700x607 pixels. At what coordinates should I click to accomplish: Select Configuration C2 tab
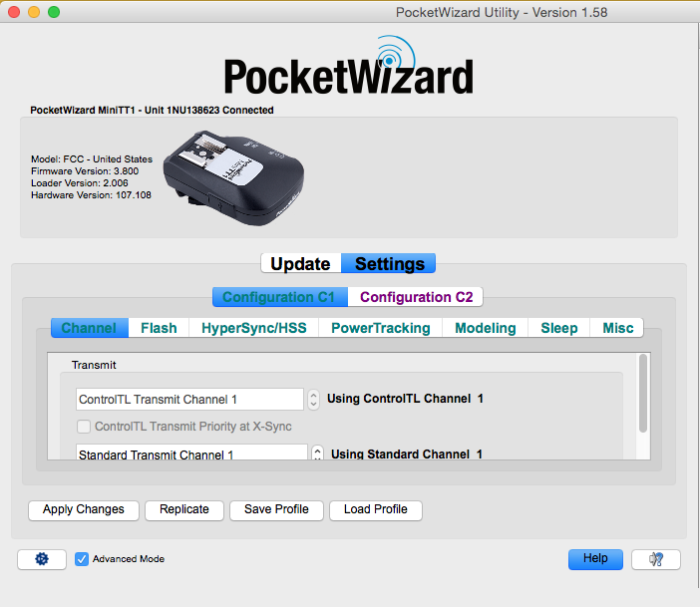(x=416, y=297)
